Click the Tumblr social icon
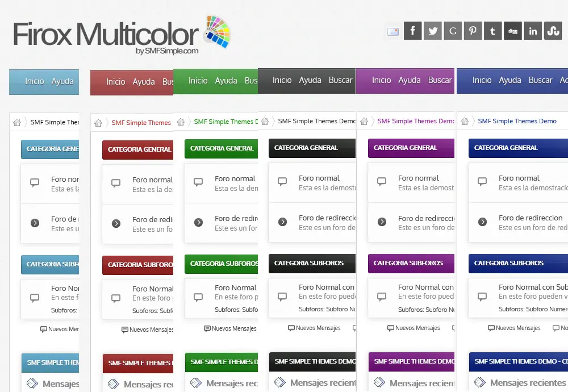 (x=492, y=31)
